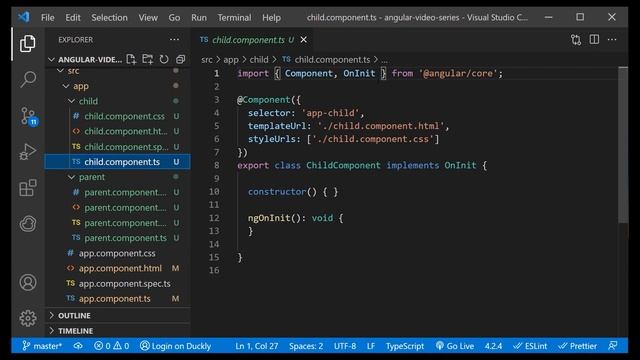This screenshot has width=640, height=360.
Task: Click the ESLint status item
Action: pos(530,346)
